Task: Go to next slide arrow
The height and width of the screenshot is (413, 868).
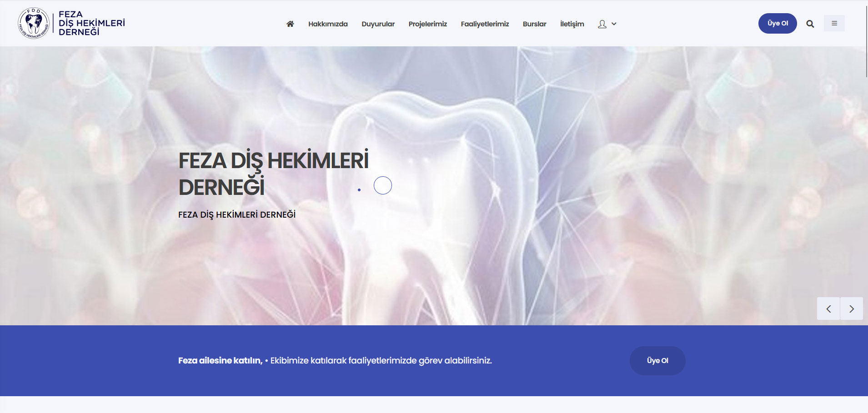Action: pos(852,309)
